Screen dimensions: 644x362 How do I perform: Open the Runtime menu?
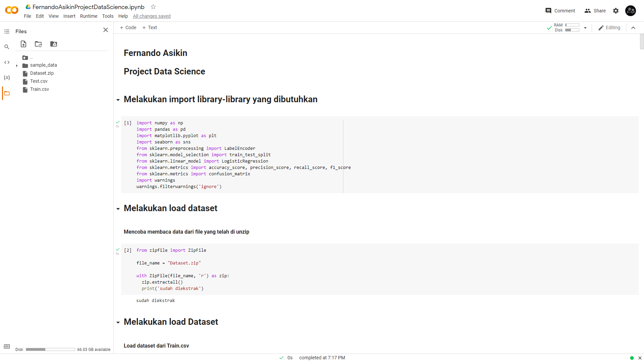89,16
